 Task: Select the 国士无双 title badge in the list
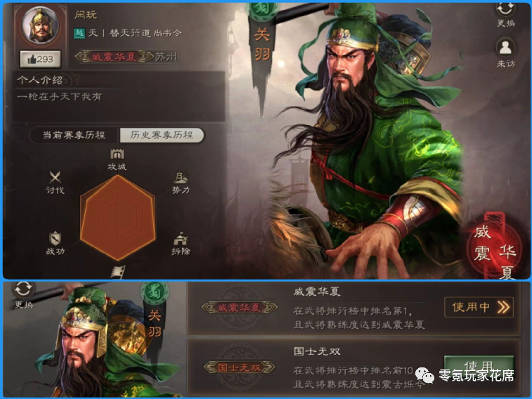[239, 367]
